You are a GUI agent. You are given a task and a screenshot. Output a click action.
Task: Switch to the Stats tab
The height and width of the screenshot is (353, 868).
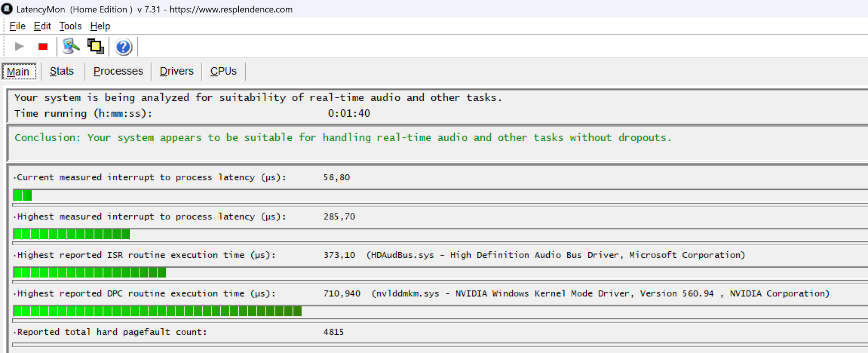point(61,71)
